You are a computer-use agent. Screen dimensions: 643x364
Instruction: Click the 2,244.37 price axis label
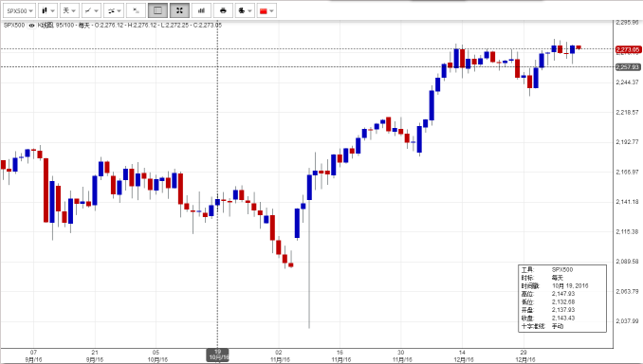[x=628, y=82]
